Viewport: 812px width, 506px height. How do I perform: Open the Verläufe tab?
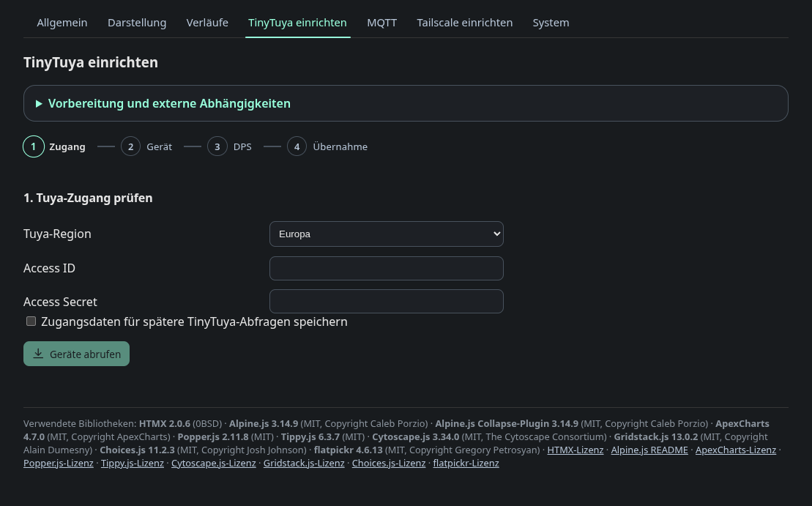[x=207, y=23]
